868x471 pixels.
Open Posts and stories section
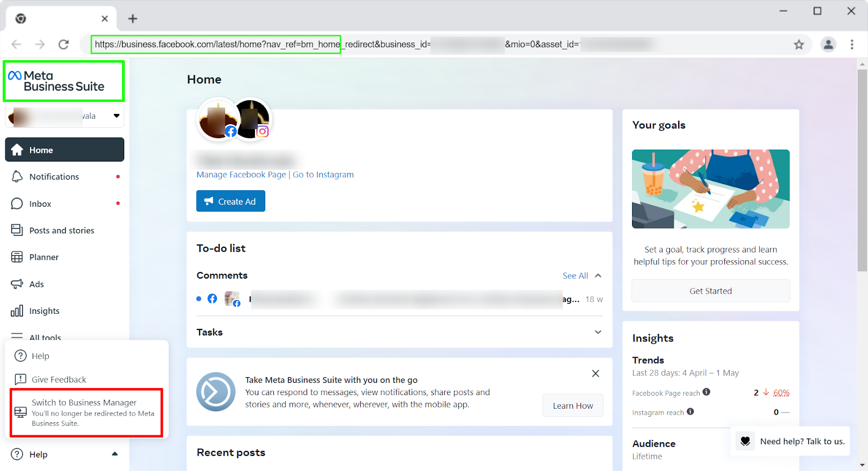coord(65,230)
